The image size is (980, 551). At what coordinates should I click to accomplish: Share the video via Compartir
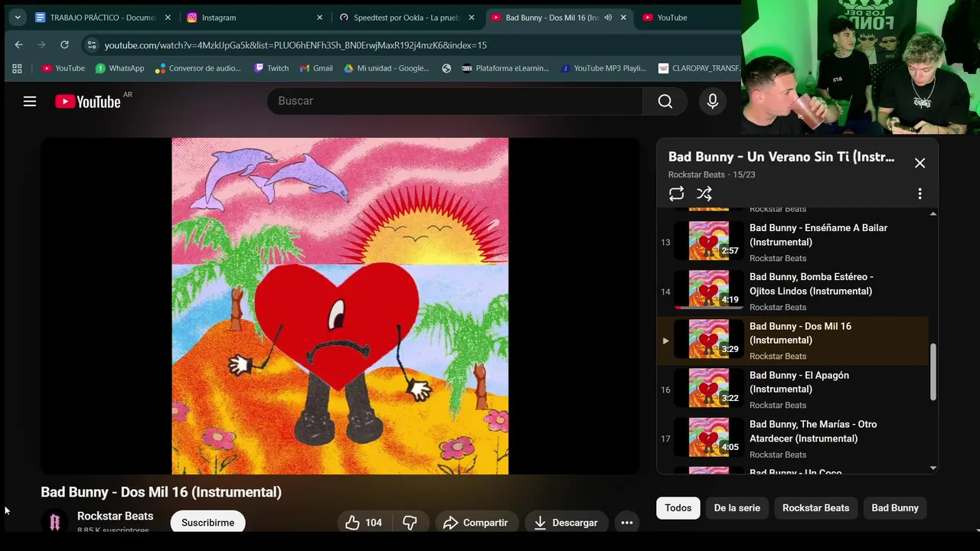point(475,523)
